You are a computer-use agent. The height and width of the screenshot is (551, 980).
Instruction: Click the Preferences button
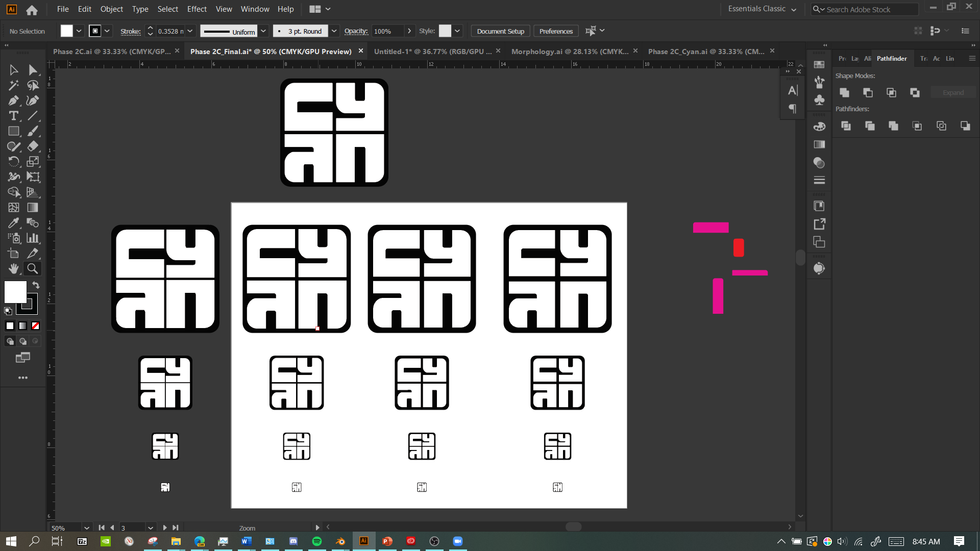(556, 31)
